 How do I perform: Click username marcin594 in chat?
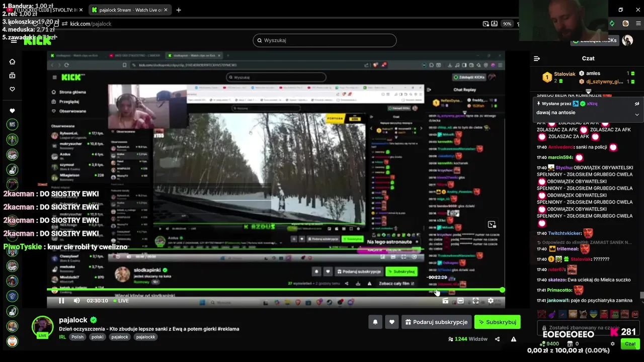coord(560,157)
